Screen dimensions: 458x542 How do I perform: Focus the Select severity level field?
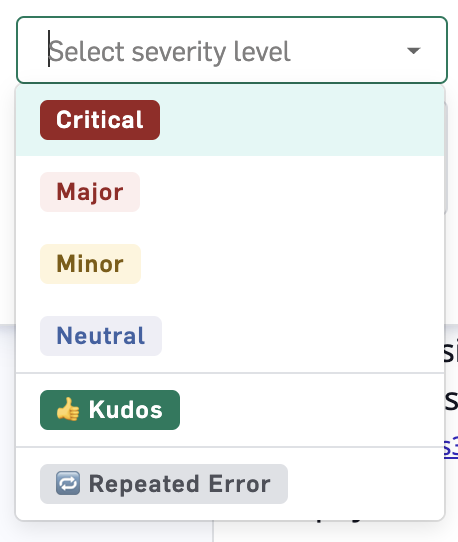point(232,50)
